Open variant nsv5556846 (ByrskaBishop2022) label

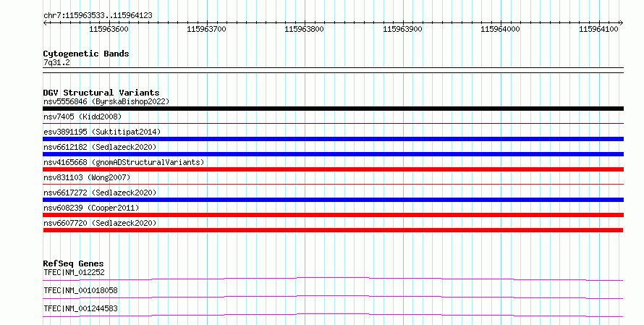[x=106, y=101]
